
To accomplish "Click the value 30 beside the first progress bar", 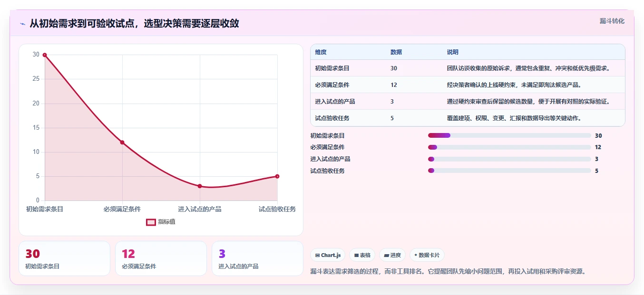I will (598, 135).
